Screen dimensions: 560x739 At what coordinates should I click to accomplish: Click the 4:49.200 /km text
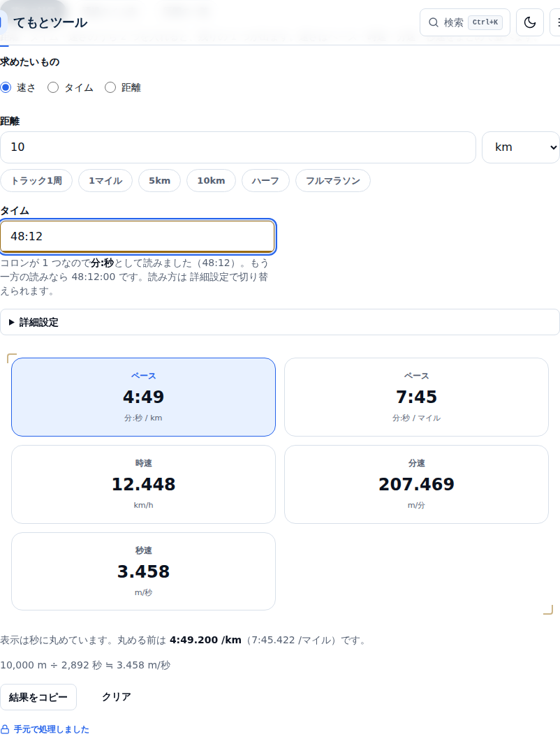point(205,640)
